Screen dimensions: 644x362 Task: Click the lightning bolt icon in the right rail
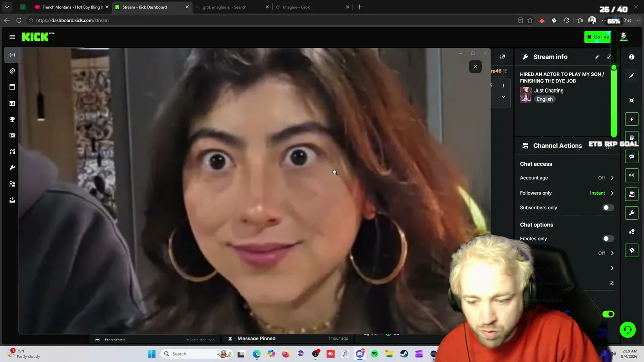(x=632, y=119)
